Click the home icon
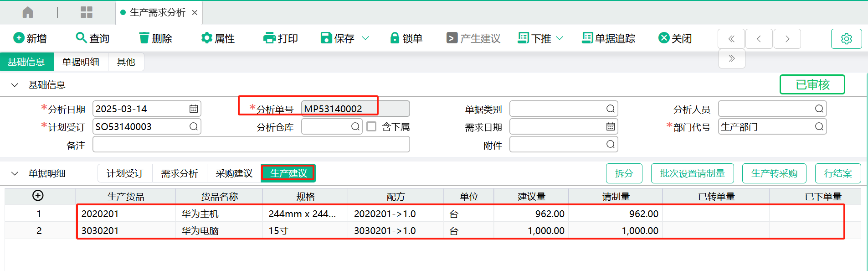This screenshot has width=868, height=271. (x=28, y=12)
